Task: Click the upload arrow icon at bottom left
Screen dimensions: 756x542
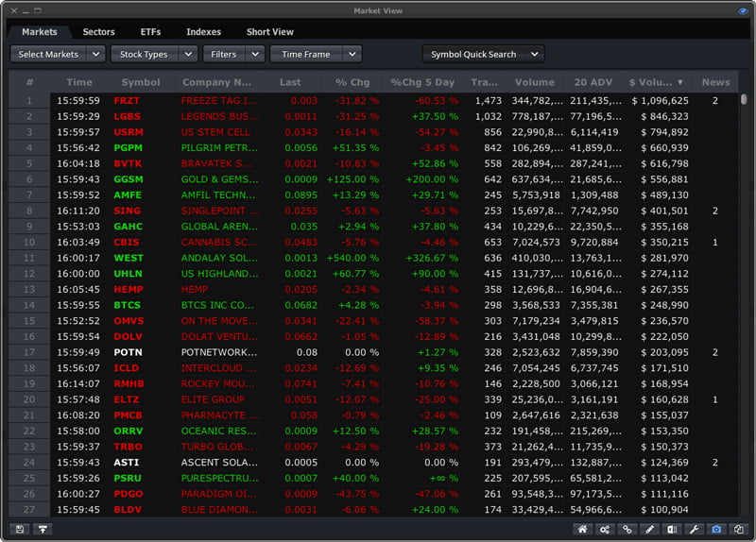Action: click(41, 530)
